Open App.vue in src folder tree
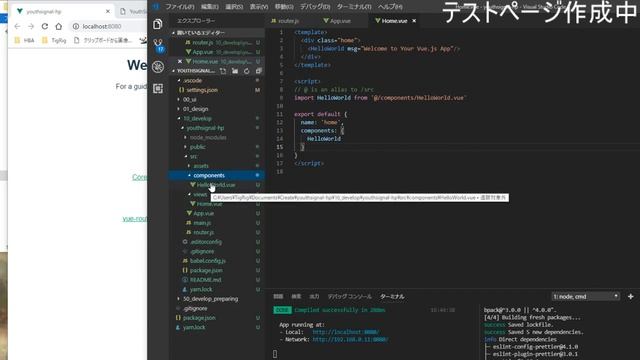 point(217,213)
